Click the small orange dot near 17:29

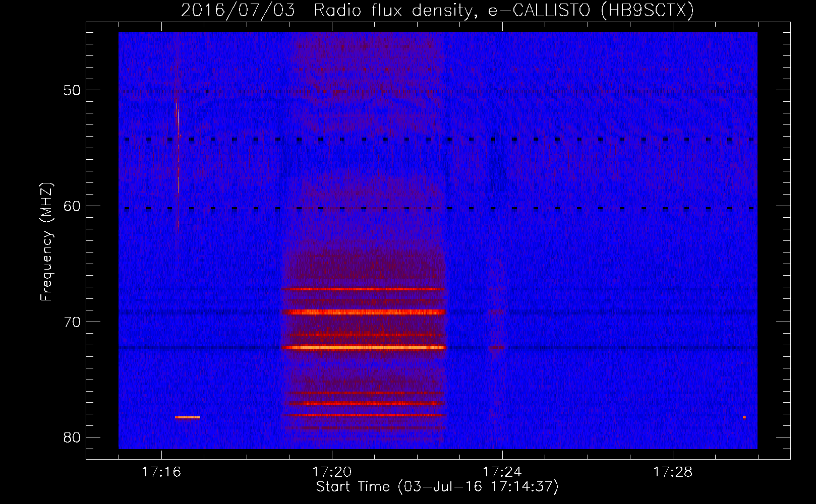click(744, 417)
